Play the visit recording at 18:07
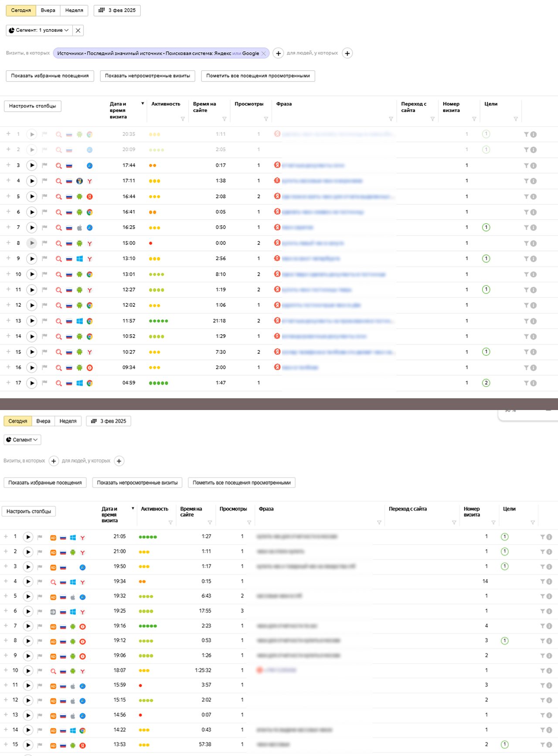Viewport: 558px width, 756px height. 28,671
